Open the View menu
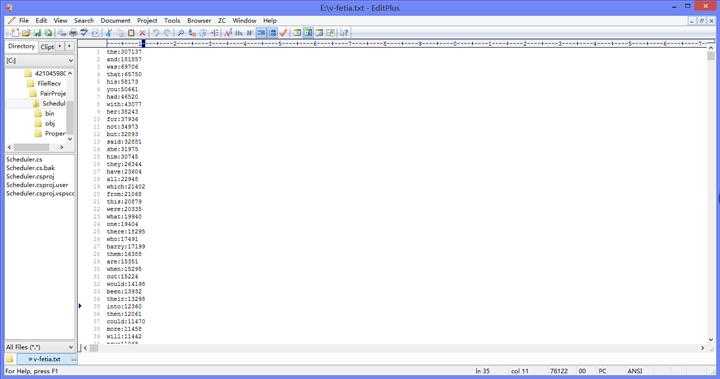Image resolution: width=720 pixels, height=379 pixels. (x=60, y=21)
